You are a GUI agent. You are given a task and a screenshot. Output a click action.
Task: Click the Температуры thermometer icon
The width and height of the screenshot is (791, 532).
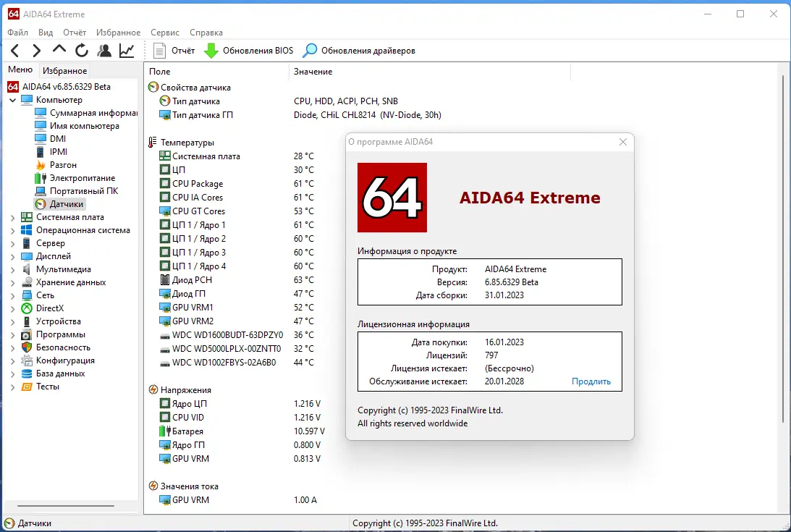tap(153, 143)
